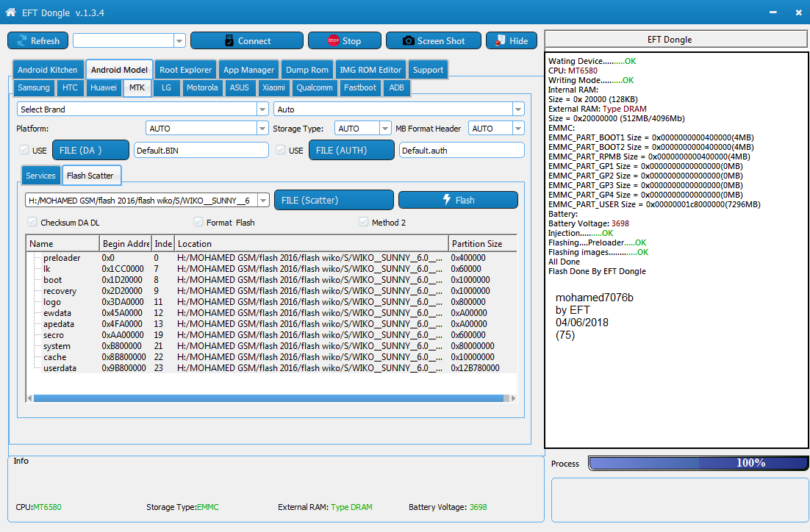The height and width of the screenshot is (532, 810).
Task: Switch to Android Kitchen tab
Action: point(47,70)
